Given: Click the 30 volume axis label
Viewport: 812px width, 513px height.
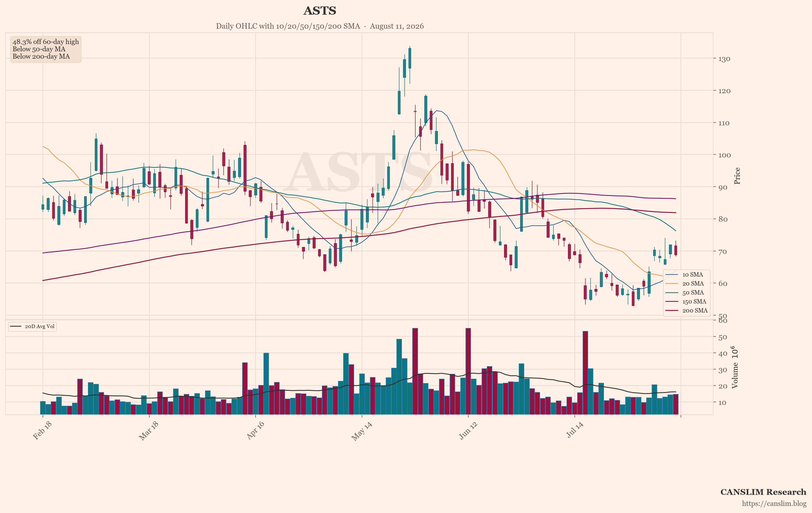Looking at the screenshot, I should pos(723,370).
